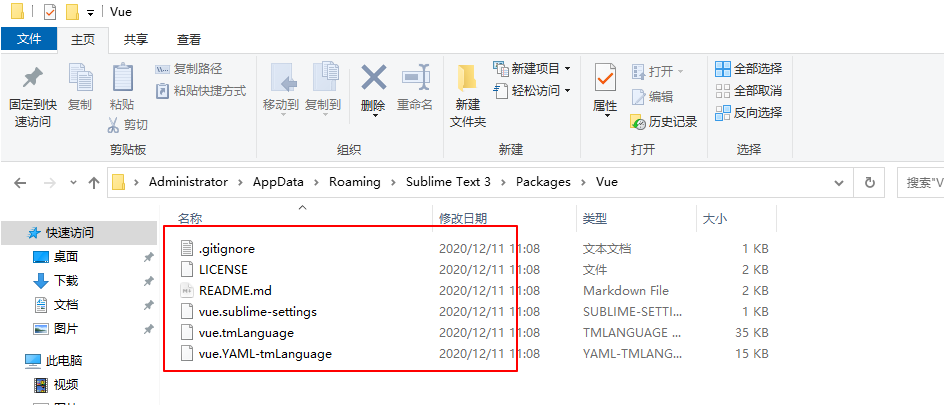Open the quick access toolbar customize dropdown
This screenshot has height=405, width=944.
click(x=90, y=13)
